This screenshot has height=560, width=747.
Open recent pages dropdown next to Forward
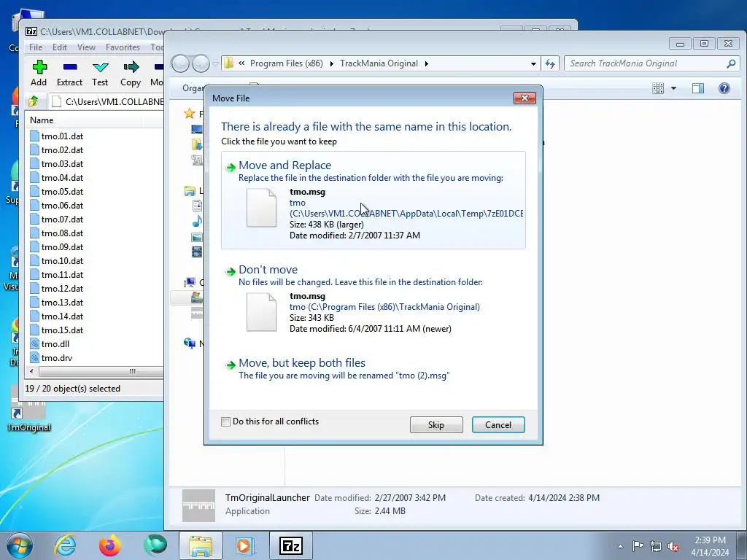[215, 64]
